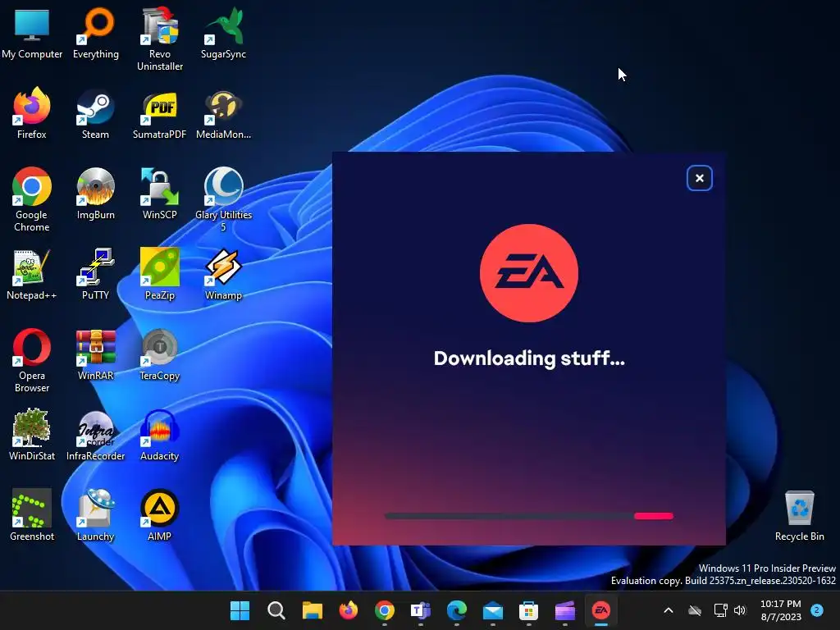The width and height of the screenshot is (840, 630).
Task: Switch to EA app in the taskbar
Action: [x=601, y=610]
